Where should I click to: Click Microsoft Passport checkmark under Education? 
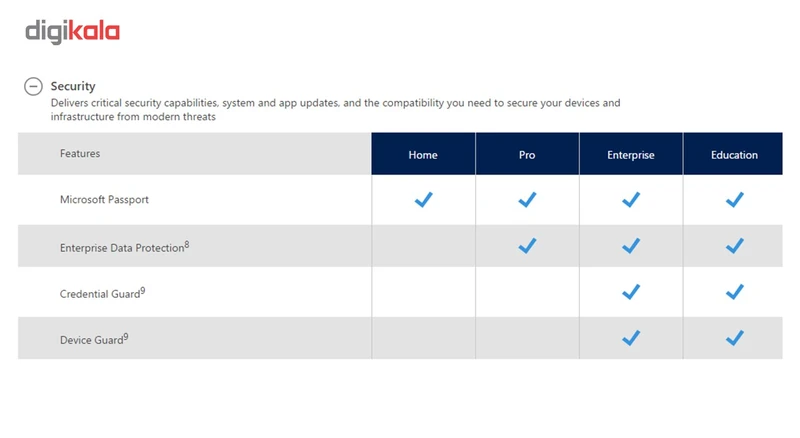coord(735,200)
